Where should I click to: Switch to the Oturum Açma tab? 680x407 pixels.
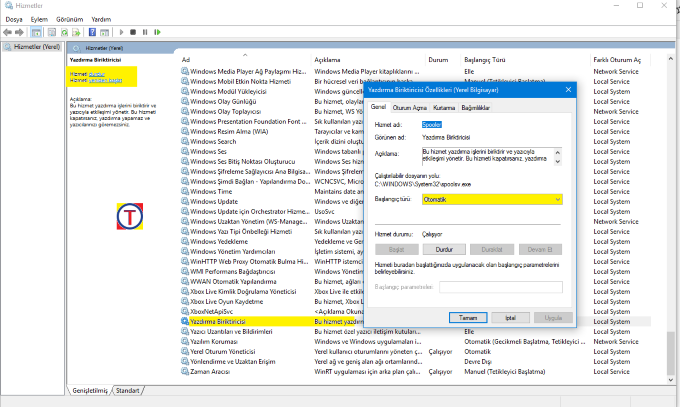tap(409, 107)
